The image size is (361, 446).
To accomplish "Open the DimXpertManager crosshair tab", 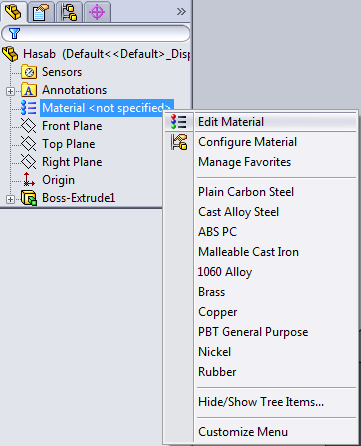I will (x=97, y=13).
